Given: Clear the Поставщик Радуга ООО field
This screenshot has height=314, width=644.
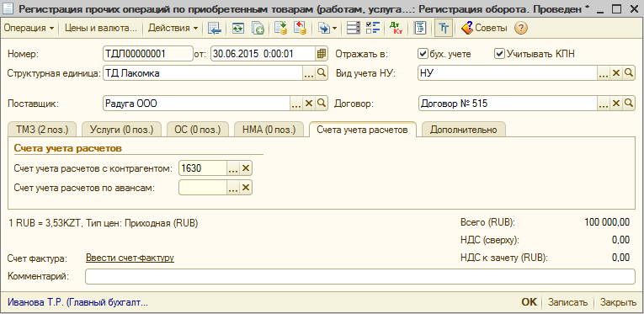Looking at the screenshot, I should 309,104.
